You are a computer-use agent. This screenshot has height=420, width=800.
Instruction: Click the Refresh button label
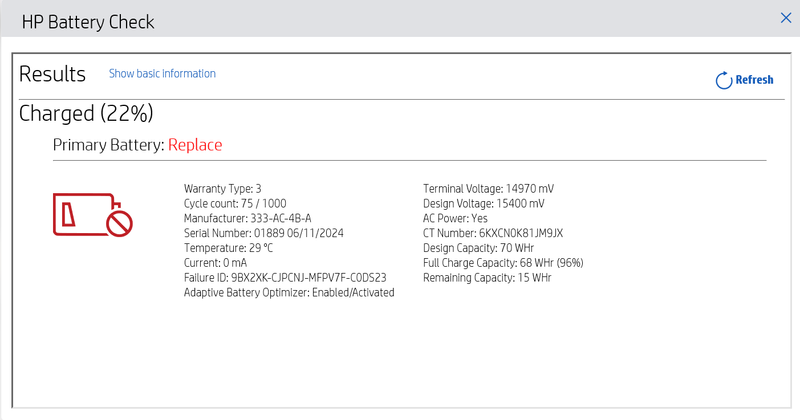(754, 81)
